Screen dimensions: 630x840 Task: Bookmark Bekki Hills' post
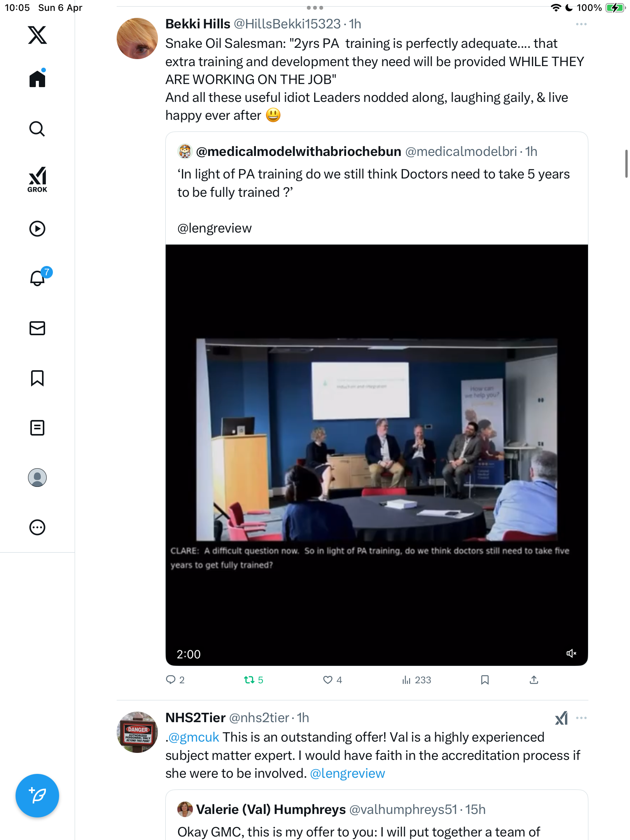485,680
